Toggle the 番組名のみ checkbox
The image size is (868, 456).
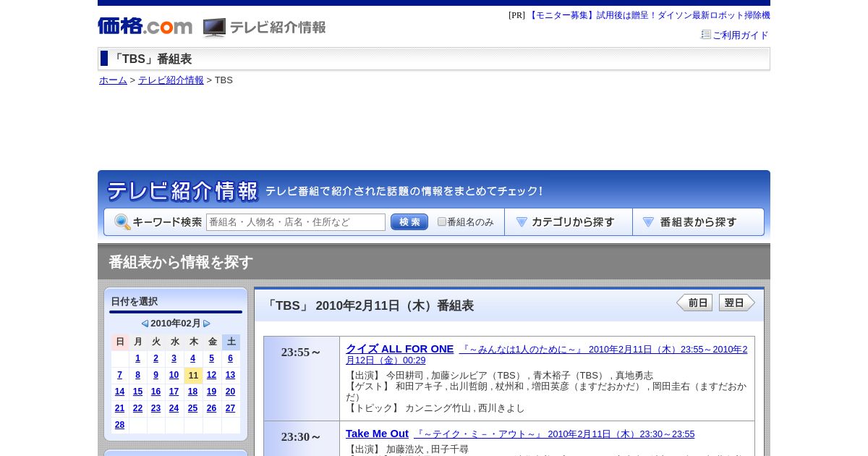(442, 221)
